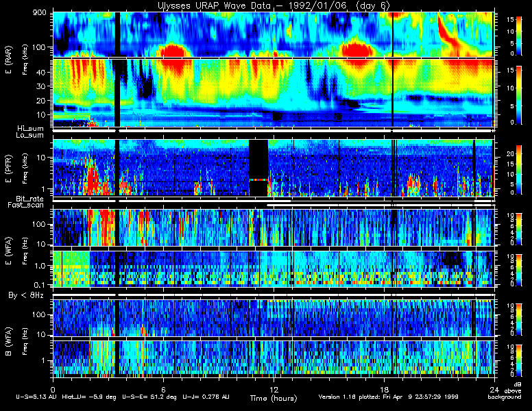Select the 'E (WFA)' vertical axis label
Screen dimensions: 532x411
(x=8, y=251)
